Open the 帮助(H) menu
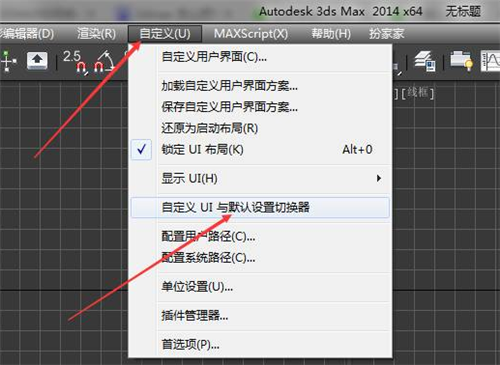This screenshot has width=500, height=365. click(331, 34)
